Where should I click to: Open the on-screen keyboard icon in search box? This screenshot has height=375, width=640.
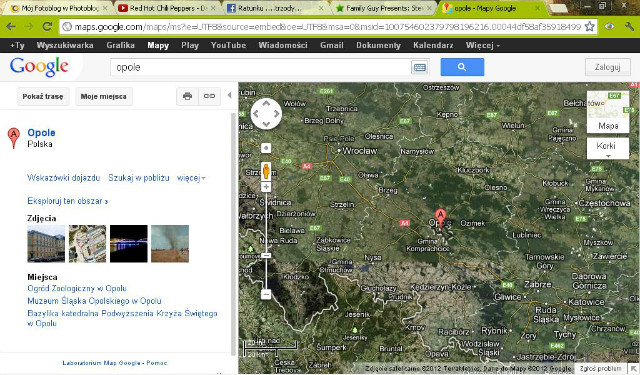[x=420, y=67]
